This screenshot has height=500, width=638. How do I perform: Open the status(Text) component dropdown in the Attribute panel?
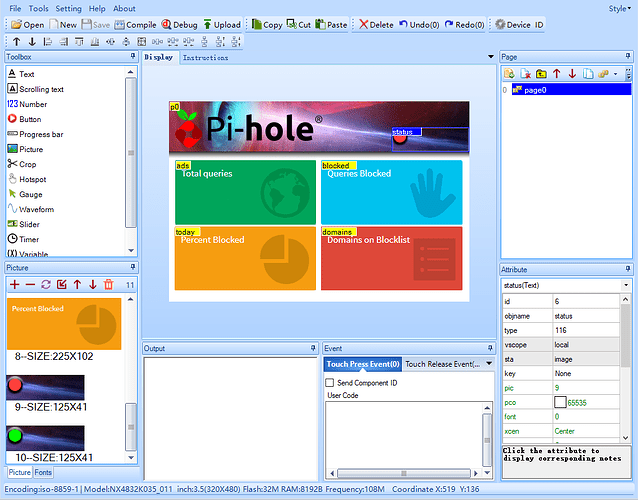point(626,285)
